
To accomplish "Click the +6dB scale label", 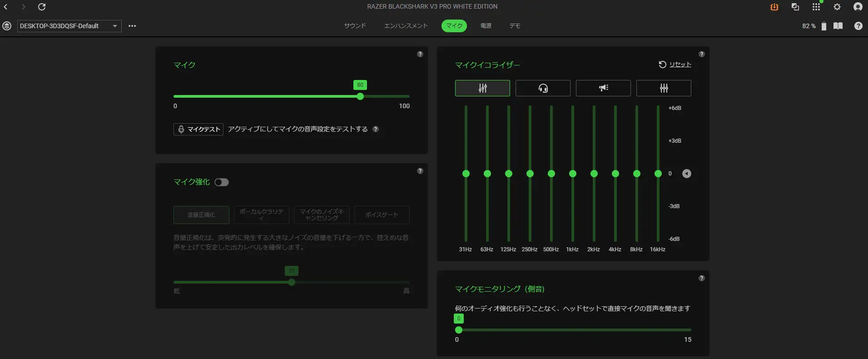I will pos(675,108).
